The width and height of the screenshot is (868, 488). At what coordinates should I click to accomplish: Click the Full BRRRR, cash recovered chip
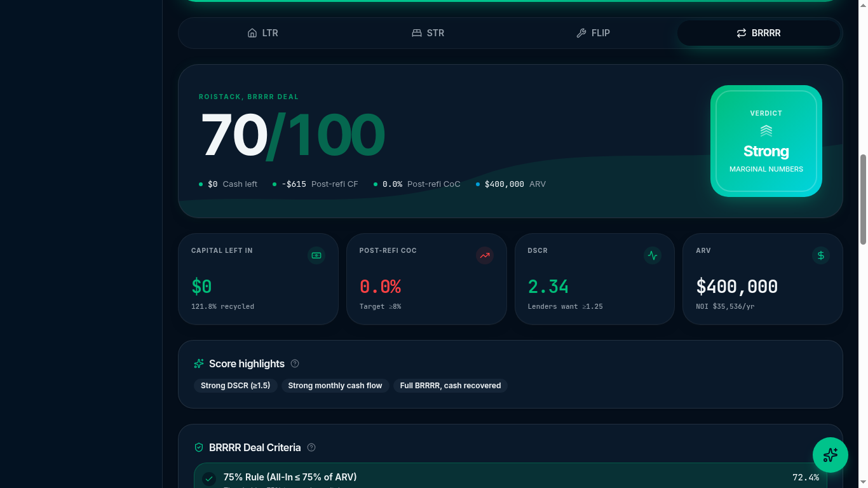[451, 386]
